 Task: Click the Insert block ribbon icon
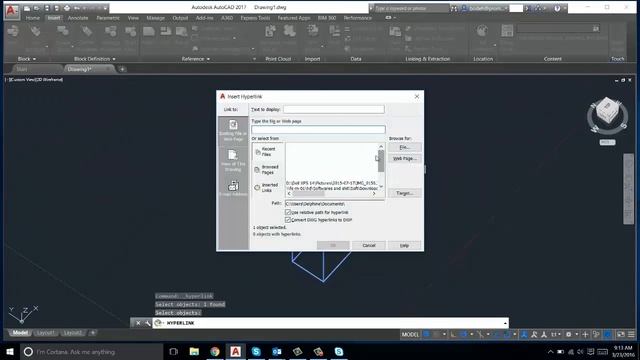point(13,32)
